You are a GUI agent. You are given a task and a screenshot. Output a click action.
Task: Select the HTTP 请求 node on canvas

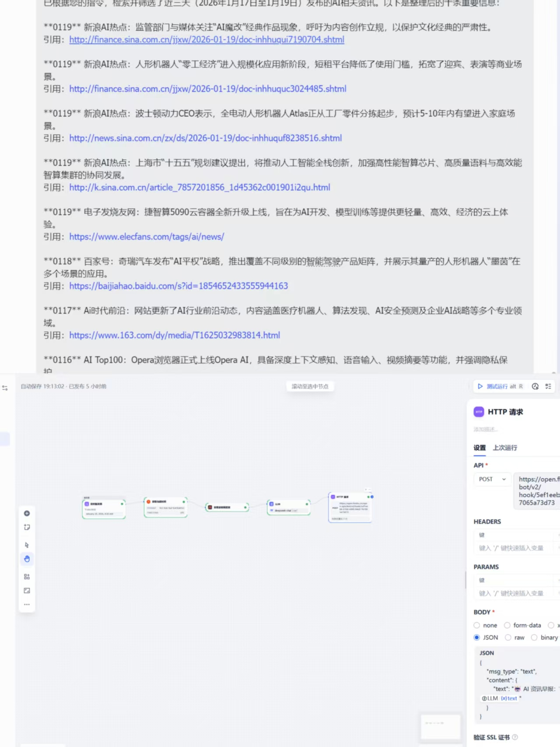point(350,507)
